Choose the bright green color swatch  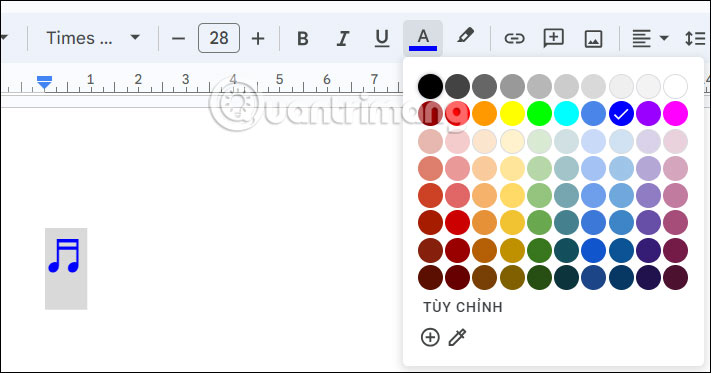point(539,114)
